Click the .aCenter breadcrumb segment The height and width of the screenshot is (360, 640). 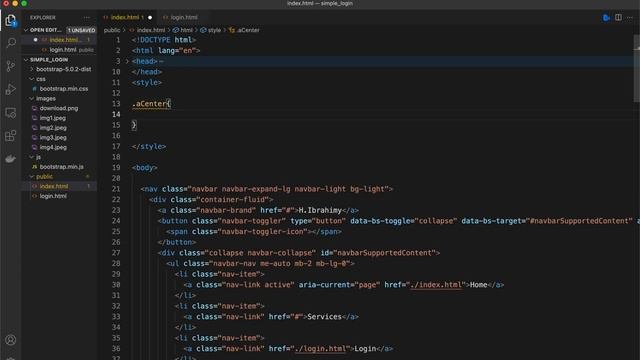248,30
